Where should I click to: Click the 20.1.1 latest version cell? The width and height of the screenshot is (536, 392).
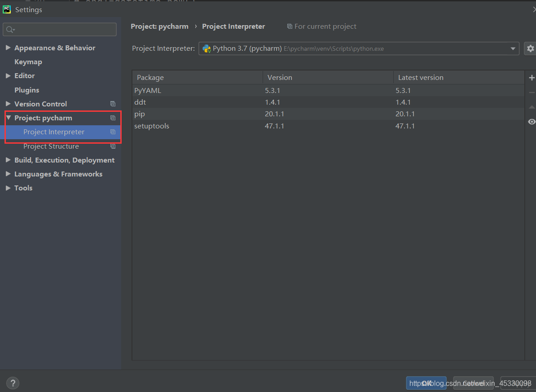click(x=405, y=114)
